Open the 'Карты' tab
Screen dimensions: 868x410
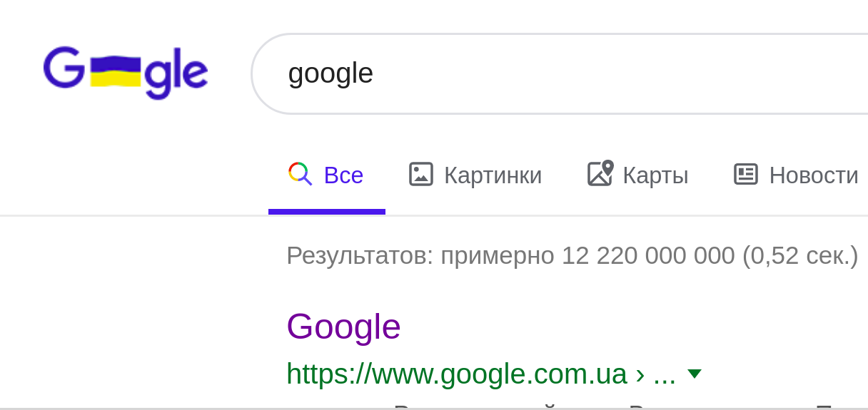655,175
